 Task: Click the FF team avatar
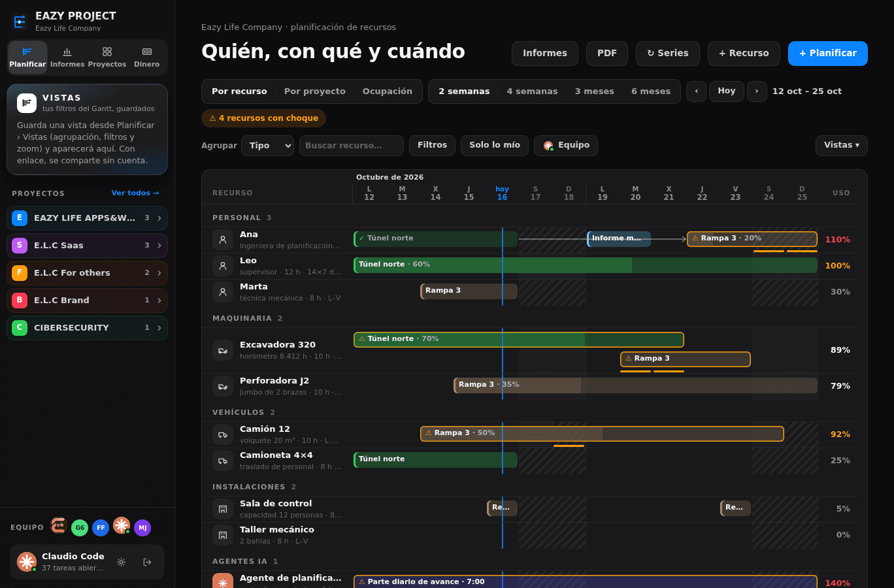(x=101, y=528)
